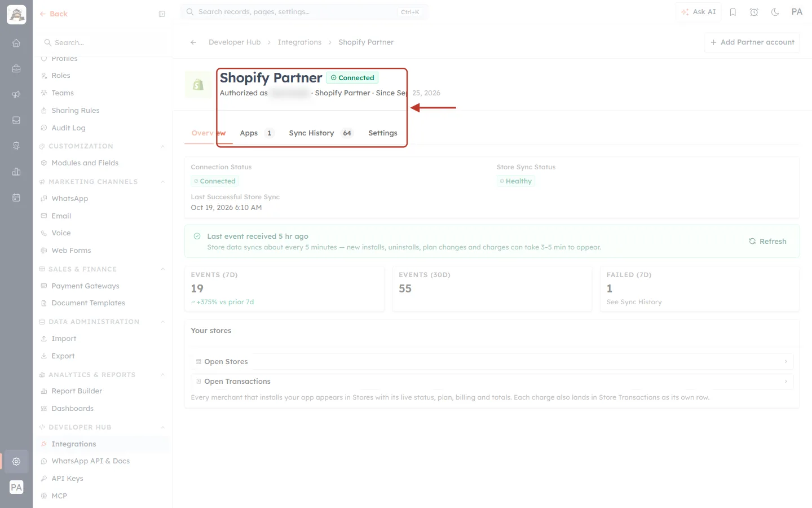Click the sidebar Search field

click(103, 43)
